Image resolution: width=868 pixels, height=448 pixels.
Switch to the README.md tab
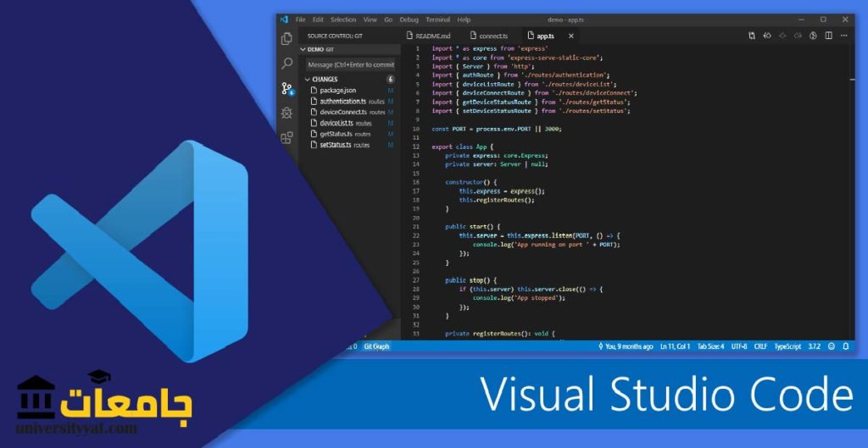[x=430, y=36]
